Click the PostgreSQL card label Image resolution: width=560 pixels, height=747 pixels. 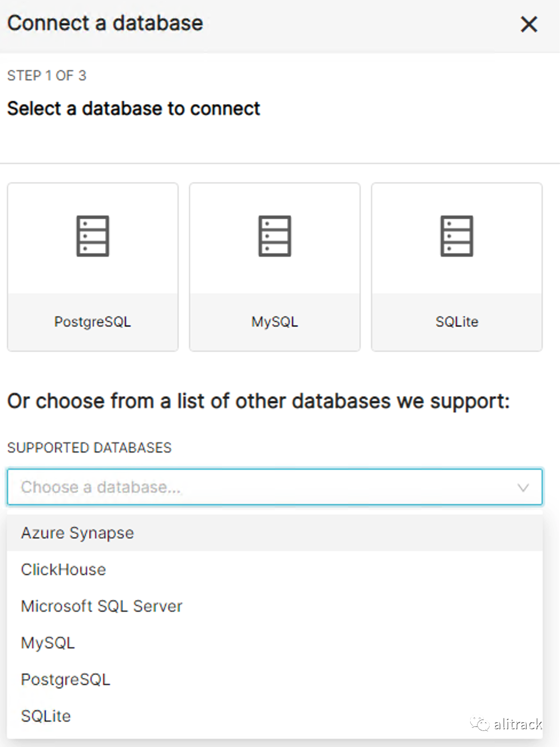(93, 322)
